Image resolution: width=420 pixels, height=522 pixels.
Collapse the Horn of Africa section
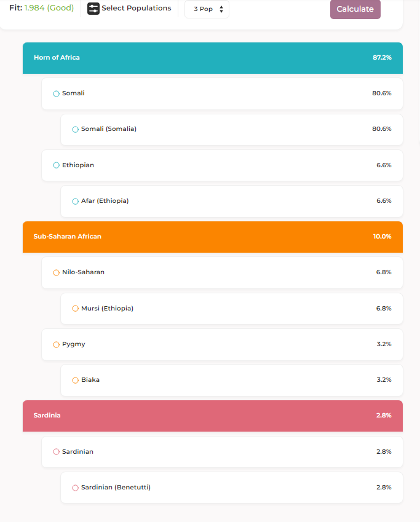[x=212, y=58]
